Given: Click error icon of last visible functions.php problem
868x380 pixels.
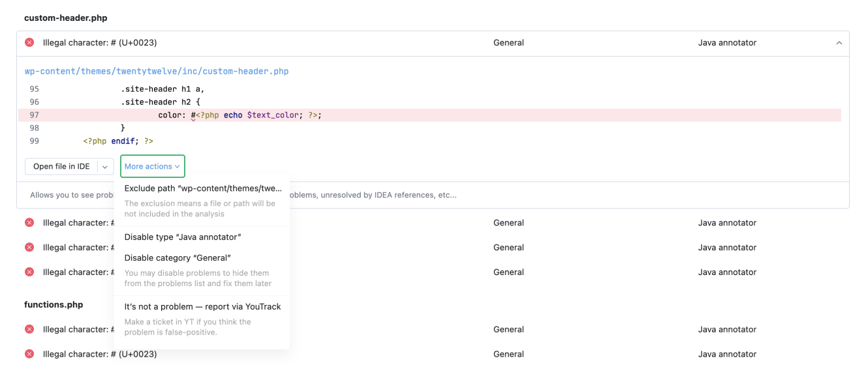Looking at the screenshot, I should (x=29, y=355).
